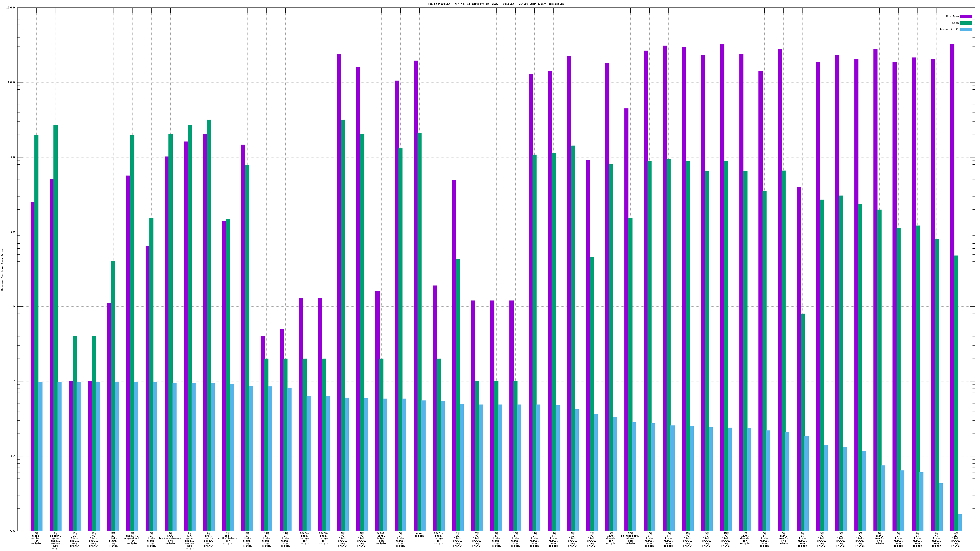This screenshot has height=551, width=980.
Task: Click the blue Score (0..1) legend swatch
Action: tap(966, 29)
